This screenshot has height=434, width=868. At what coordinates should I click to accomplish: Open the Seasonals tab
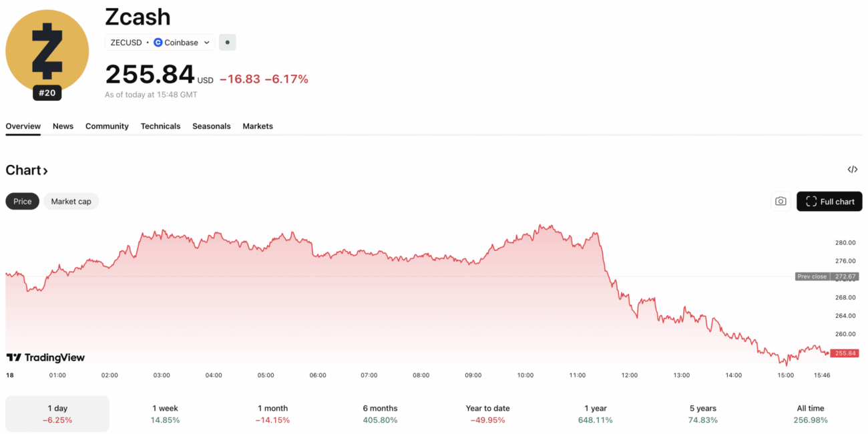pos(211,126)
